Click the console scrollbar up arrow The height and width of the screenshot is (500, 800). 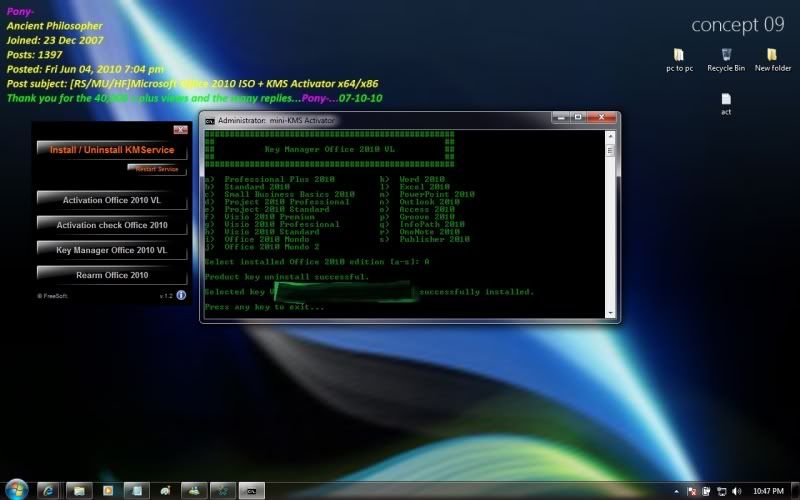610,136
